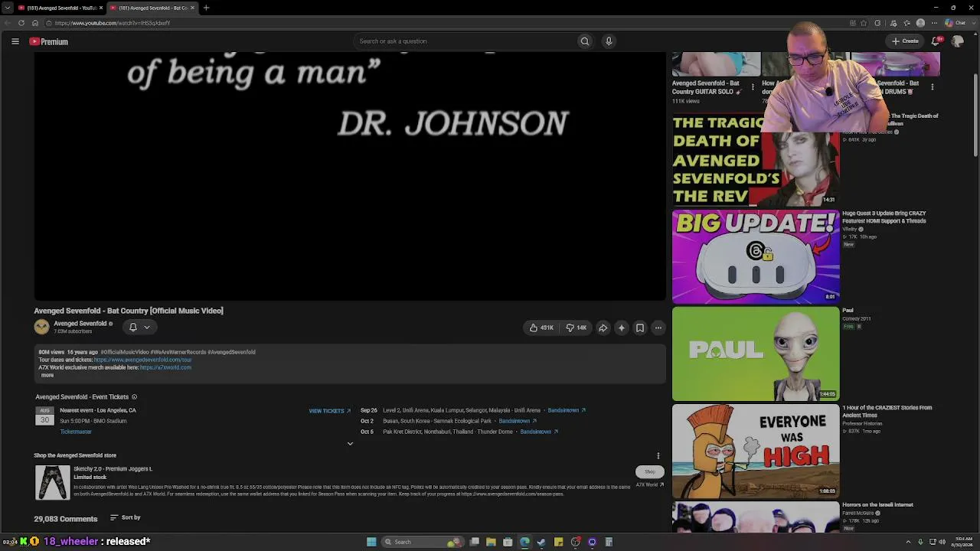Open options for Bat Country Guitar Solo video

coord(753,87)
